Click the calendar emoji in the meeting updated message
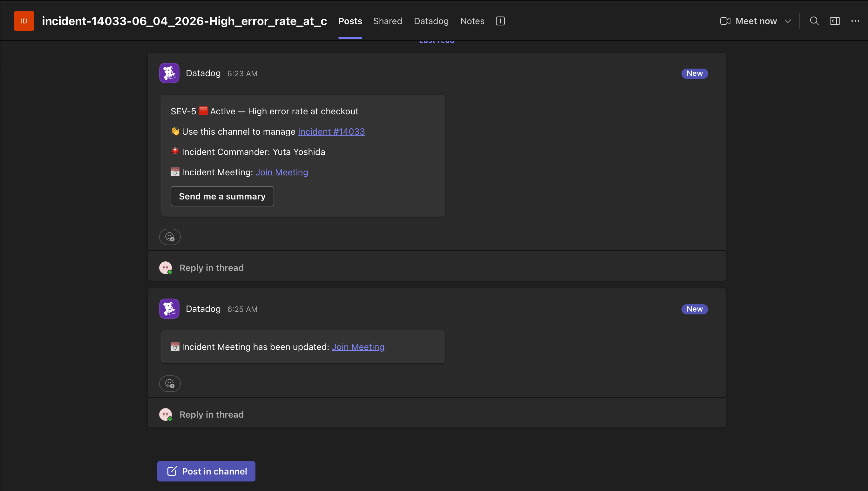The image size is (868, 491). tap(175, 347)
